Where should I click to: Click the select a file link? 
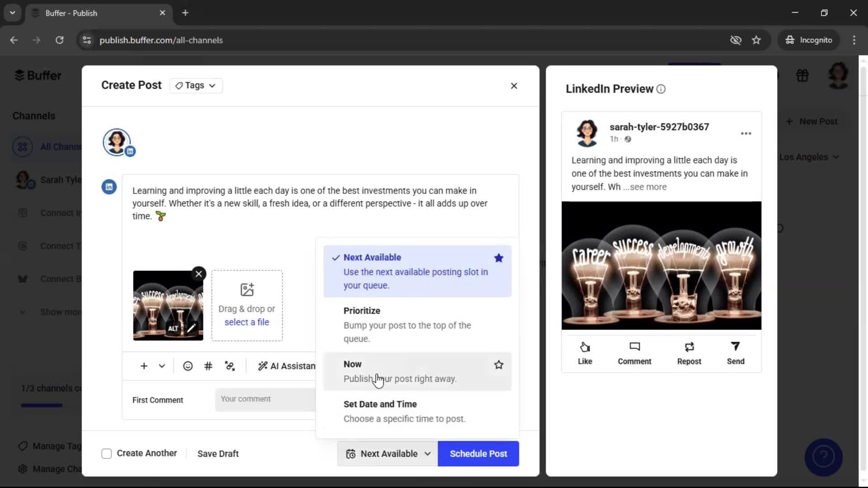(246, 322)
